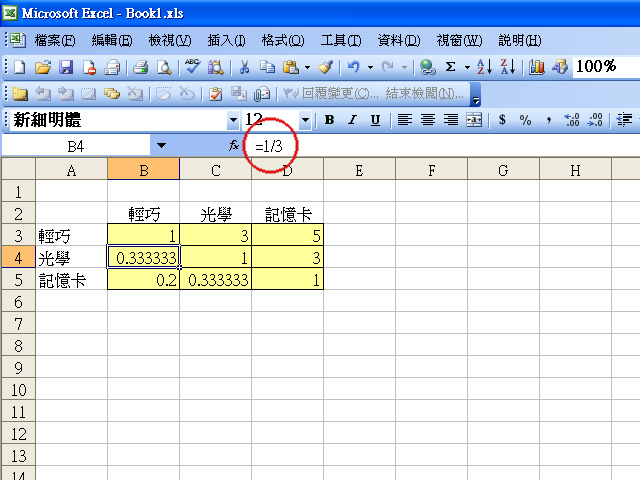640x480 pixels.
Task: Apply comma style
Action: [x=549, y=120]
